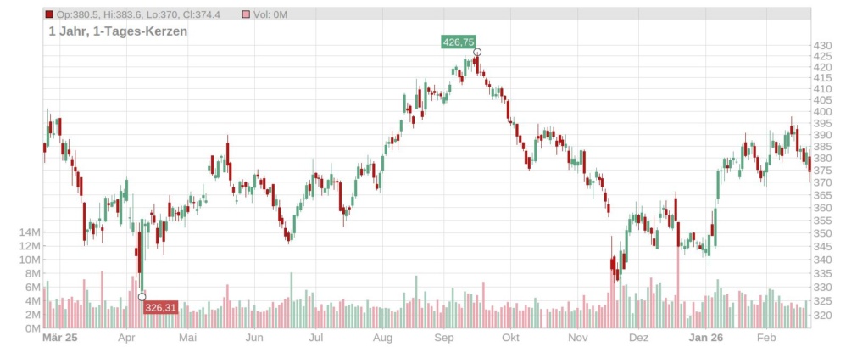Image resolution: width=868 pixels, height=347 pixels.
Task: Click the 14M volume axis label
Action: point(31,232)
